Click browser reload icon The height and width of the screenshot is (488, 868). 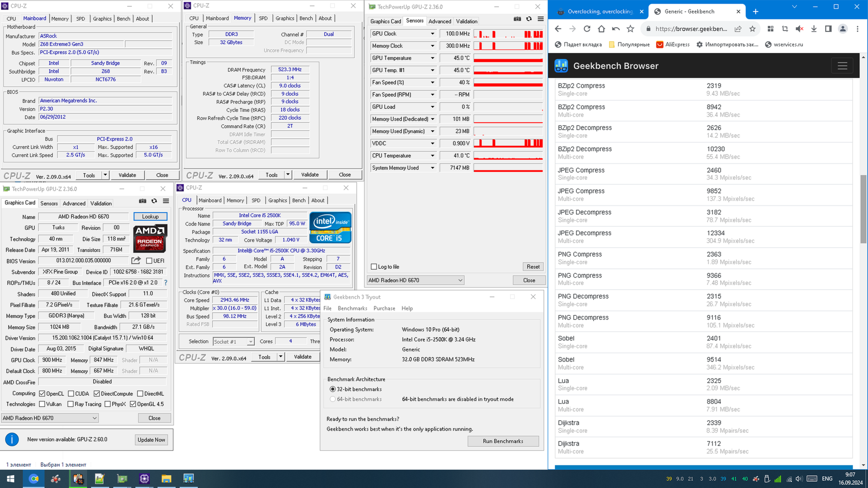pos(587,29)
